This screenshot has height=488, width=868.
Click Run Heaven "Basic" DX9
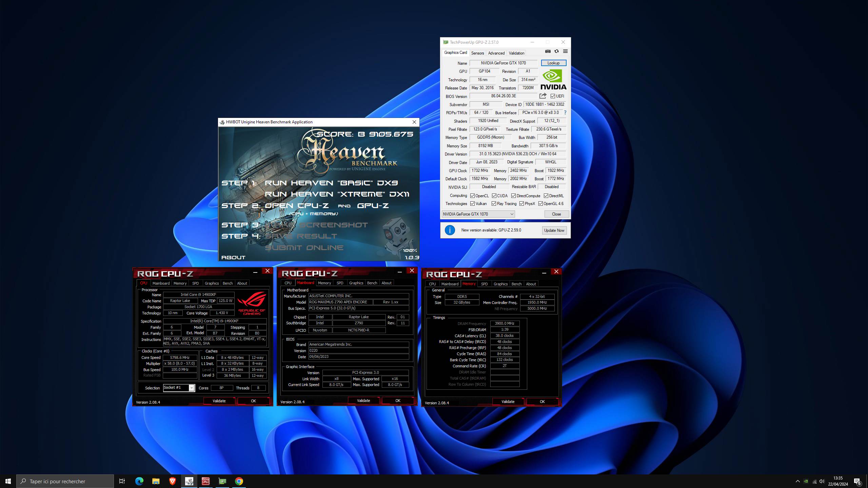[331, 183]
